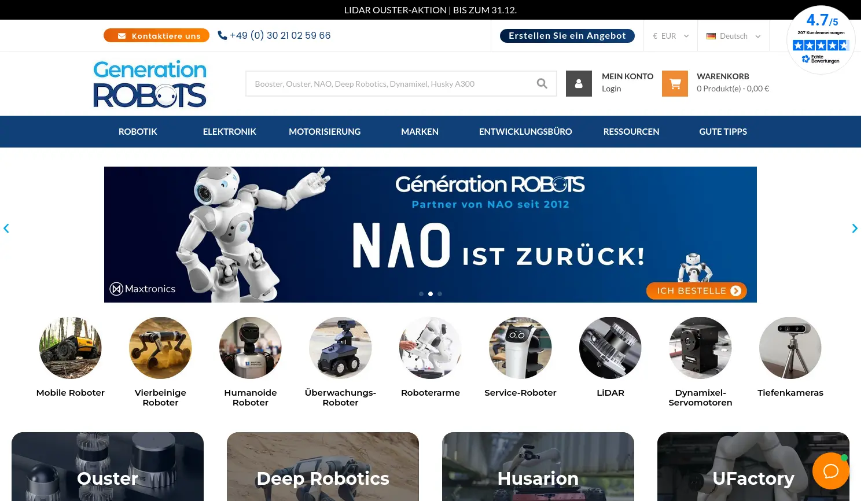The image size is (868, 501).
Task: Click the Kontaktiere uns button
Action: pos(156,35)
